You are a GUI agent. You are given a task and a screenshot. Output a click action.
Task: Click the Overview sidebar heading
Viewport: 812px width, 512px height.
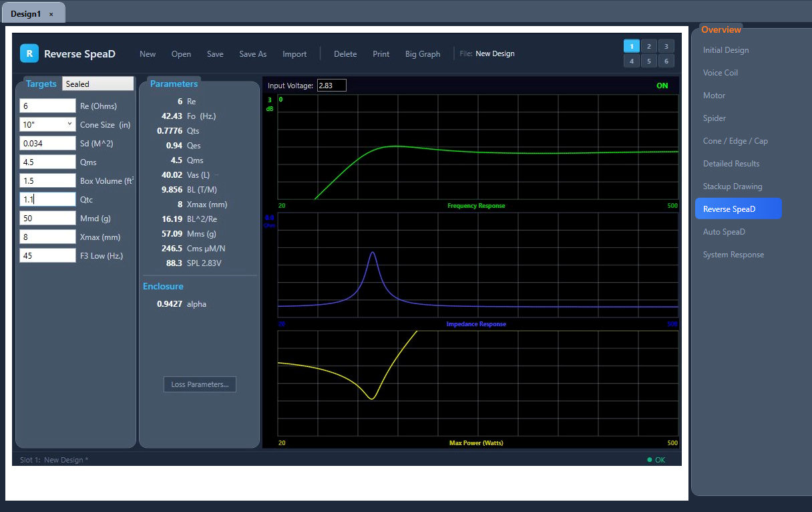tap(721, 30)
